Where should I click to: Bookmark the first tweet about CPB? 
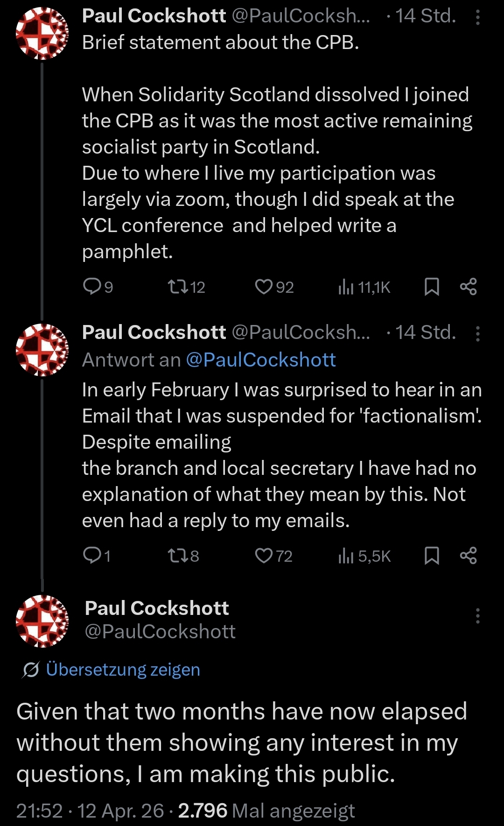click(x=432, y=286)
